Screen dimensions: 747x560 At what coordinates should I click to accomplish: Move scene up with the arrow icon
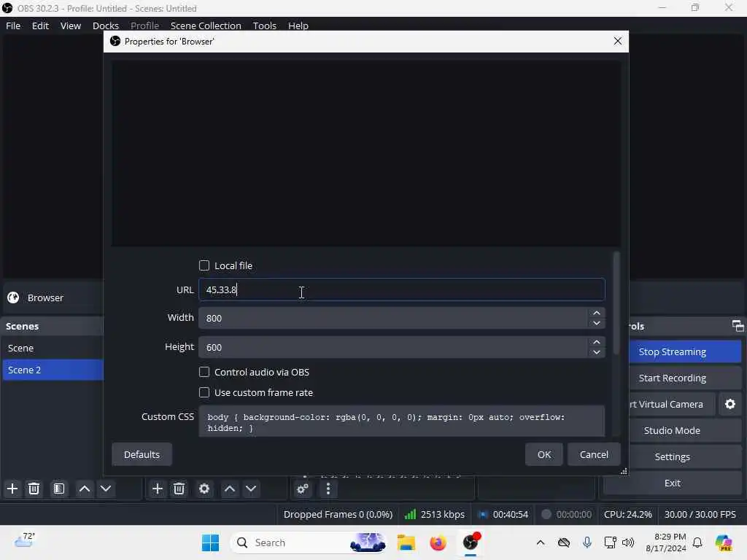85,489
